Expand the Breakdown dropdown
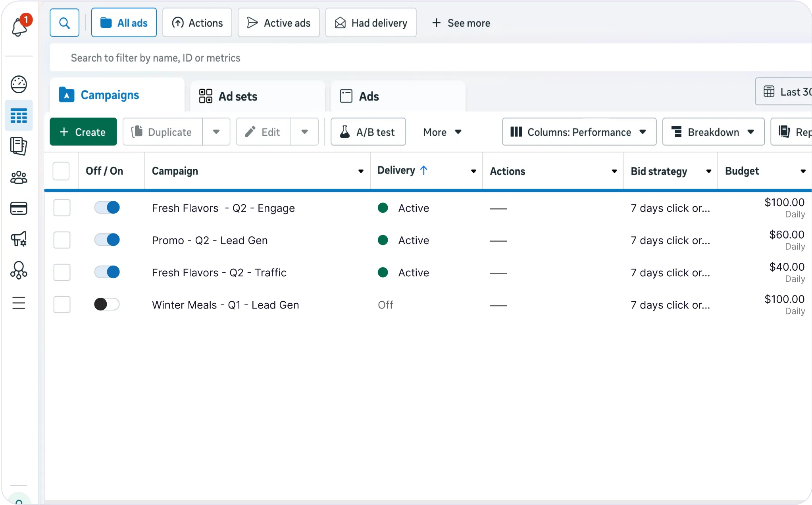This screenshot has height=505, width=812. [x=713, y=132]
